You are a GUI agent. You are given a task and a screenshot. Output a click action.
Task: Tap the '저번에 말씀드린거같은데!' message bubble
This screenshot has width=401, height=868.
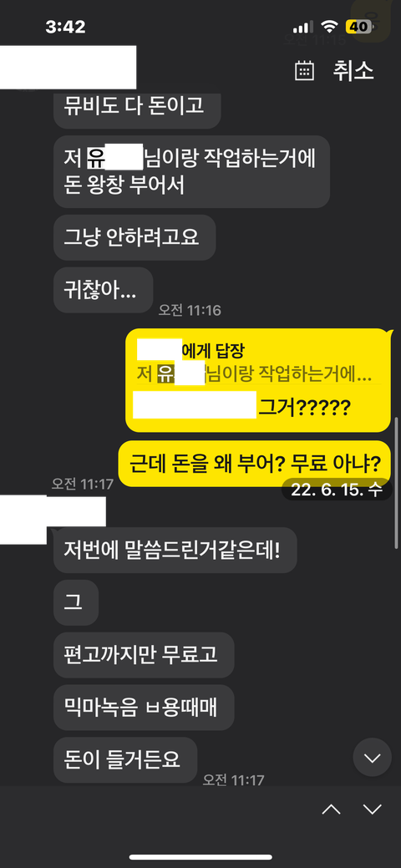tap(175, 550)
